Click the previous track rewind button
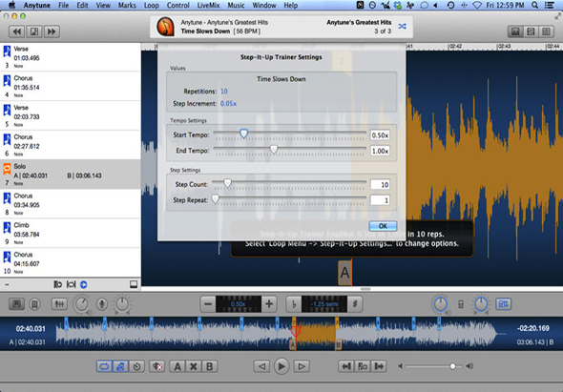The width and height of the screenshot is (563, 392). [16, 31]
